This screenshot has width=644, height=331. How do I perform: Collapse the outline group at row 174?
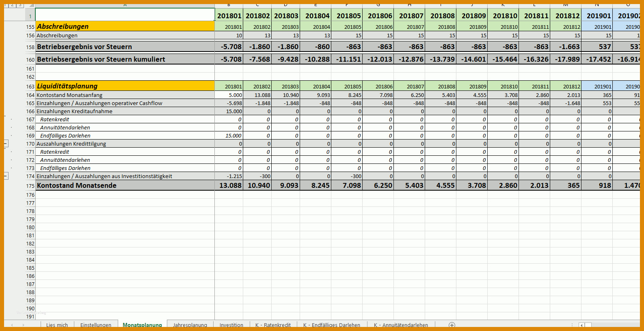[6, 176]
